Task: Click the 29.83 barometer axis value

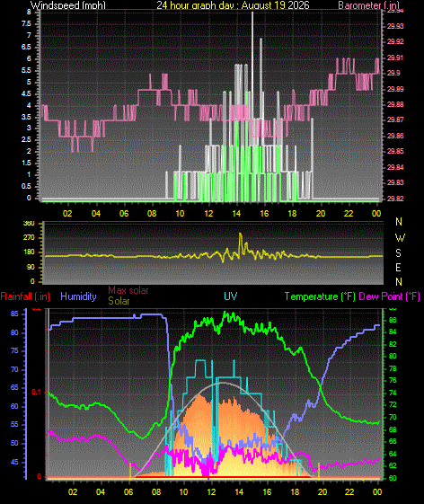Action: 395,182
